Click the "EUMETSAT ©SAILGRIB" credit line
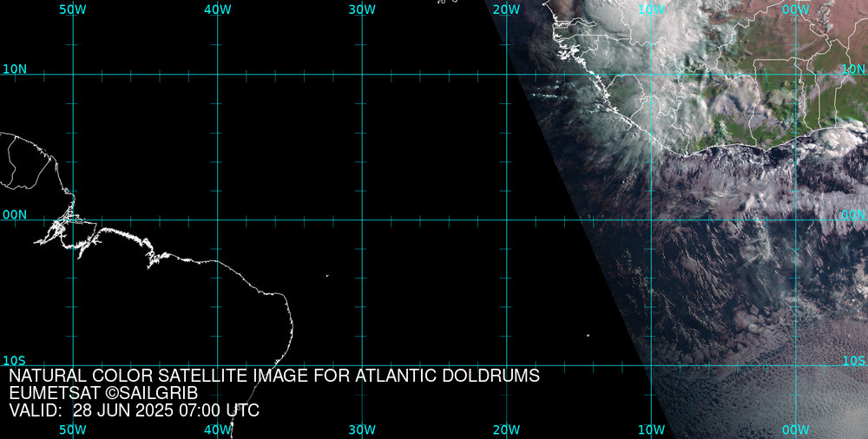868x439 pixels. [103, 393]
